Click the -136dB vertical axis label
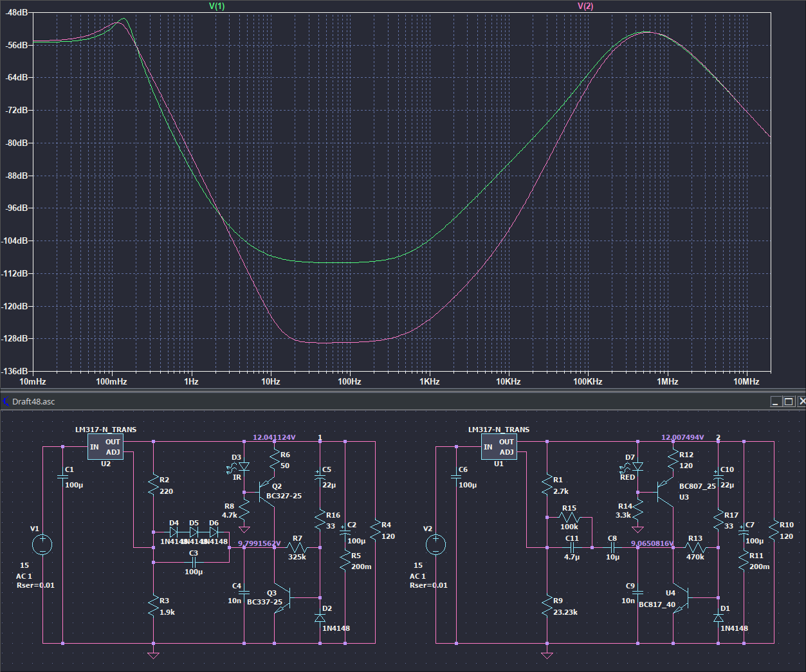 click(x=15, y=371)
